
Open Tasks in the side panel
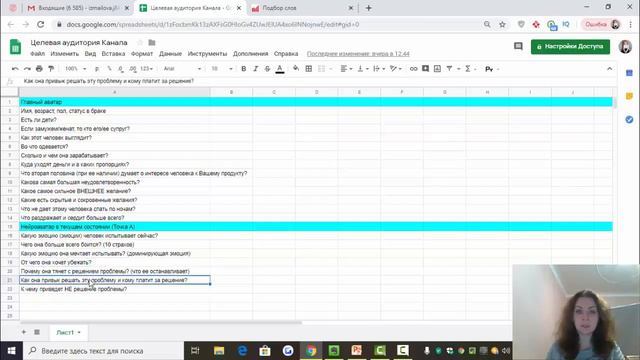tap(629, 120)
